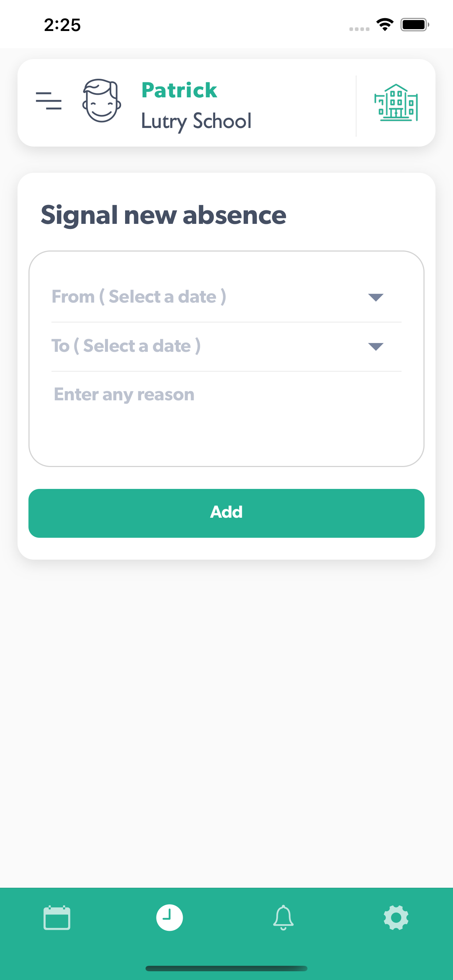Viewport: 453px width, 980px height.
Task: Select the clock absences tab
Action: click(169, 918)
